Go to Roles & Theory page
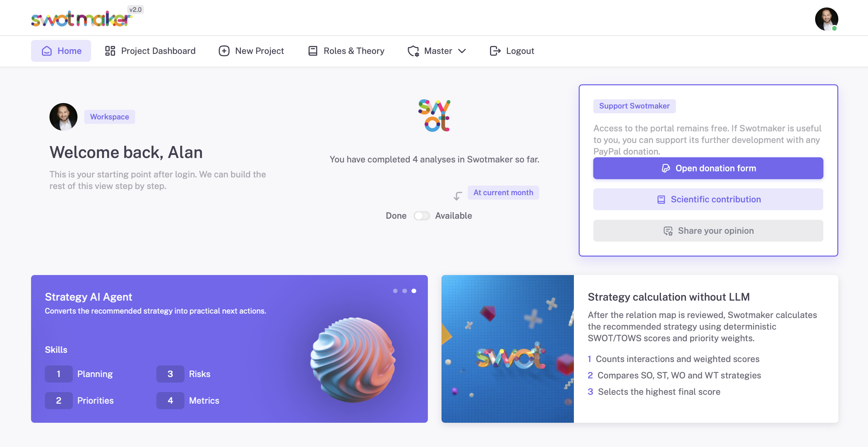Viewport: 868px width, 447px height. tap(354, 51)
